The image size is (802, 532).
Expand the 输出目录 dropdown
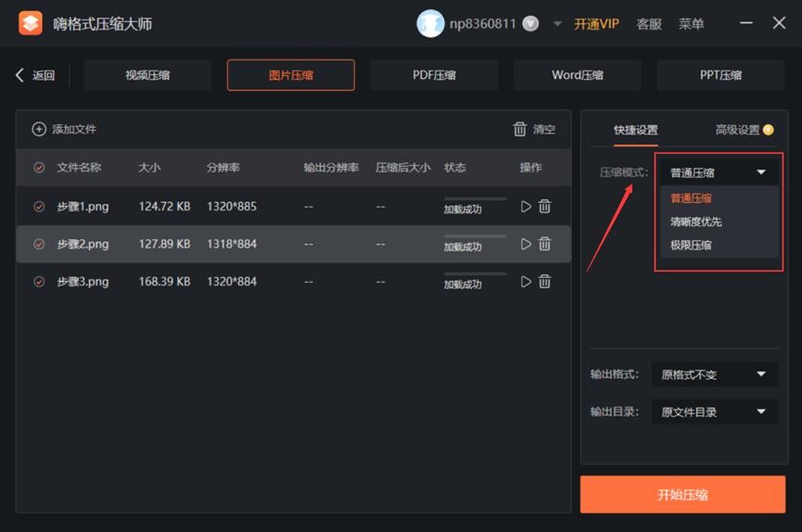[714, 412]
